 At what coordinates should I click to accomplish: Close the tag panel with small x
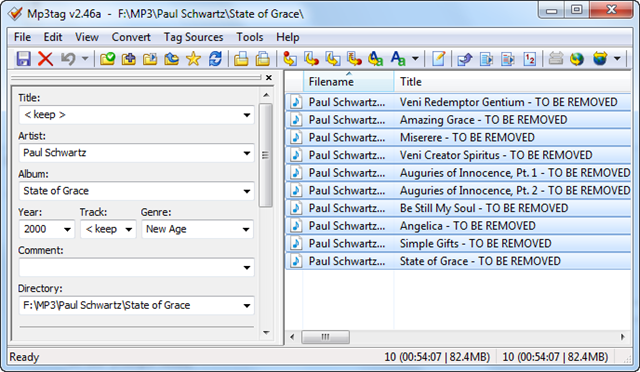click(x=269, y=78)
